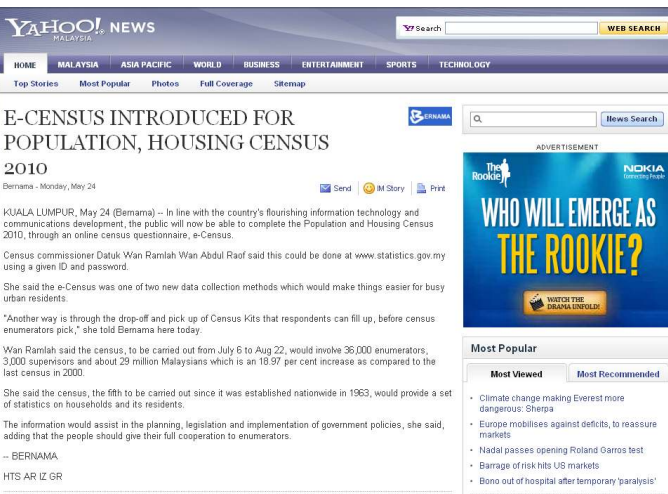Click the IM Story smiley icon
The width and height of the screenshot is (668, 494).
click(x=369, y=188)
